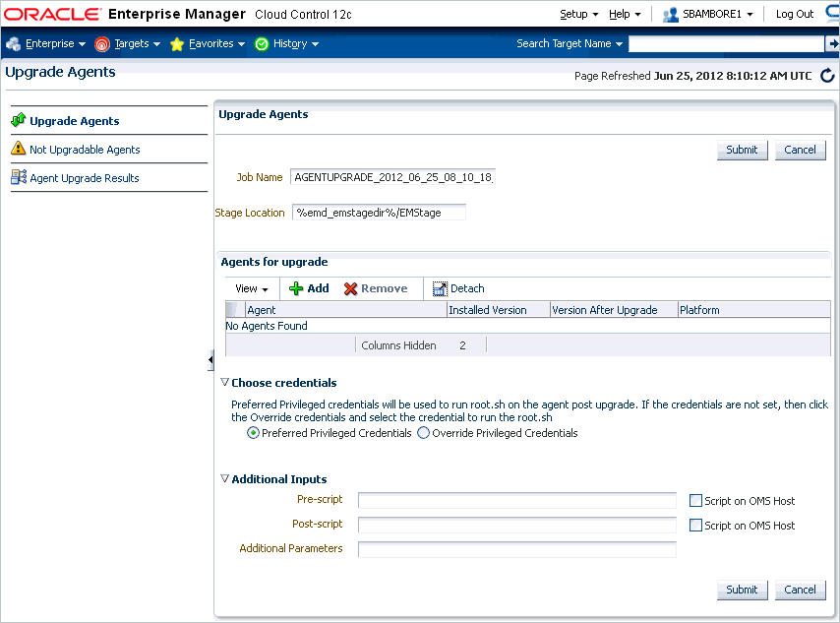This screenshot has height=623, width=840.
Task: Open the SBAMBORE1 user dropdown
Action: pos(717,15)
